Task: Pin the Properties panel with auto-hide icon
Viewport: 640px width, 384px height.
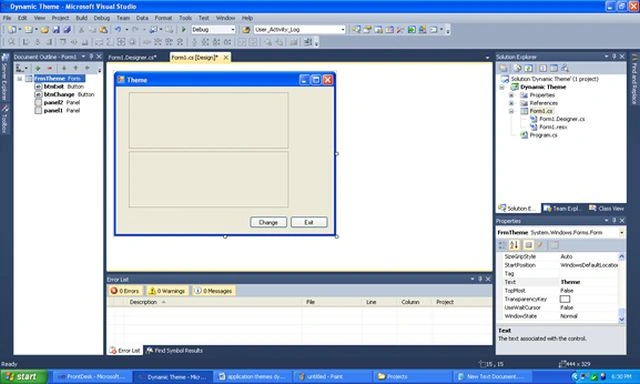Action: point(614,220)
